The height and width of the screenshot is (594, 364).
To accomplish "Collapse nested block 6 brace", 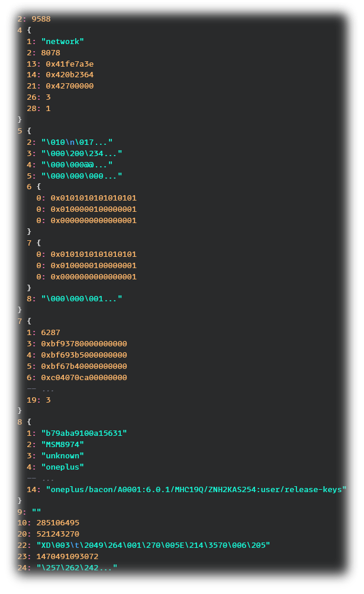I will (x=39, y=186).
